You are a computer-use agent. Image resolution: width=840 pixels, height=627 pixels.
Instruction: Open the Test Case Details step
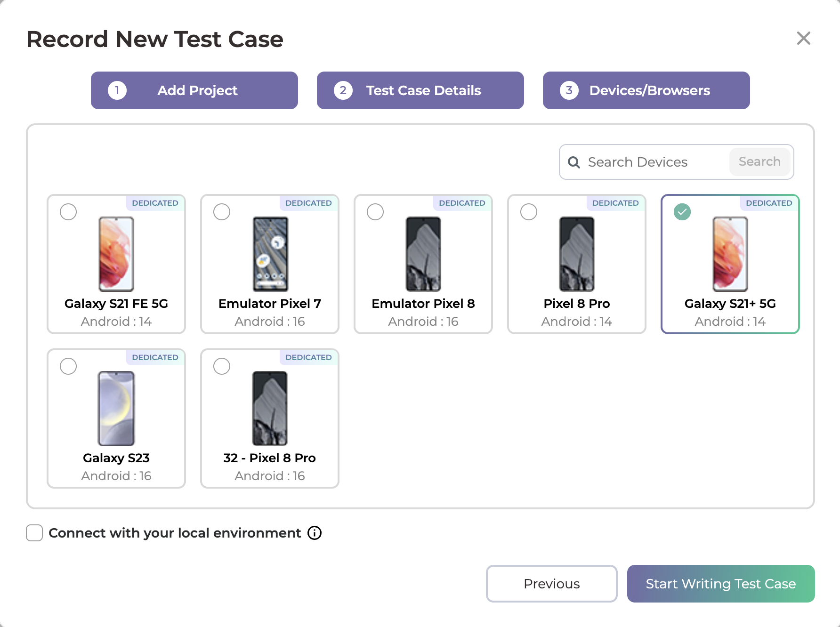pos(420,90)
